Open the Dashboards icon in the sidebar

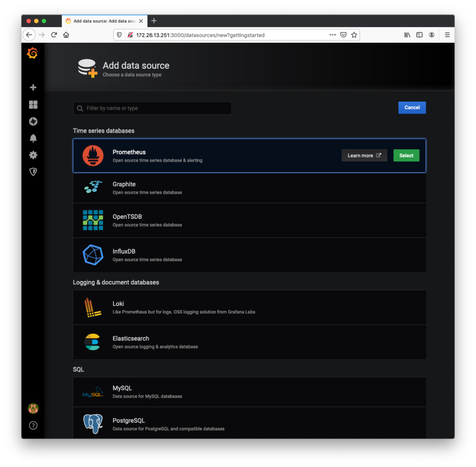33,105
